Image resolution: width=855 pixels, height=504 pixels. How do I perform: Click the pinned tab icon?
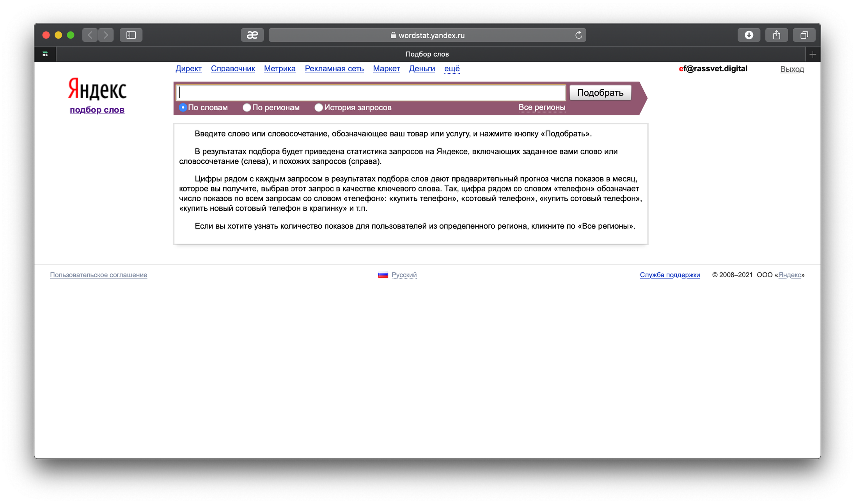(45, 54)
